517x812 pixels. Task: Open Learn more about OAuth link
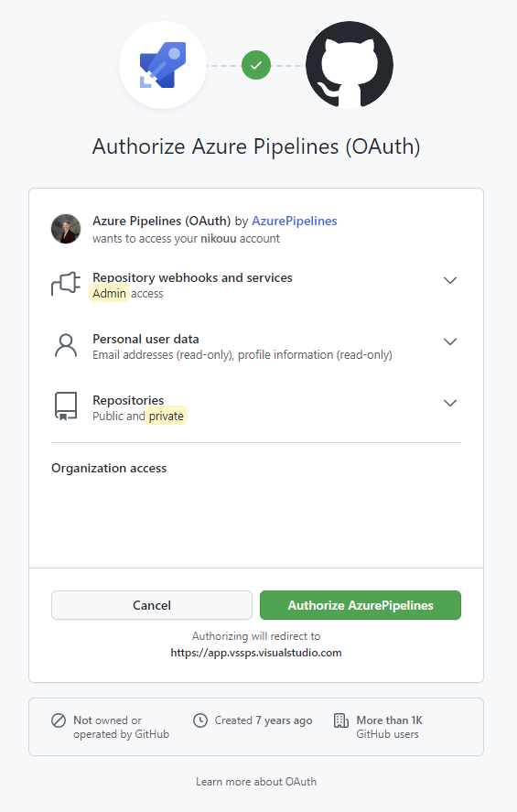[x=256, y=782]
